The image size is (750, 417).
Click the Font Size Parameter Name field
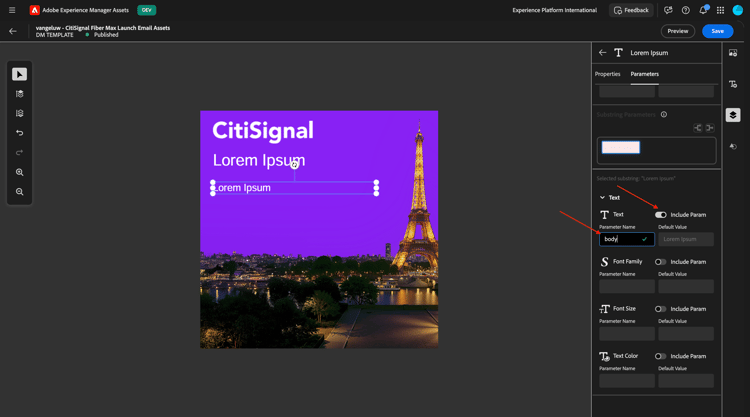[627, 334]
